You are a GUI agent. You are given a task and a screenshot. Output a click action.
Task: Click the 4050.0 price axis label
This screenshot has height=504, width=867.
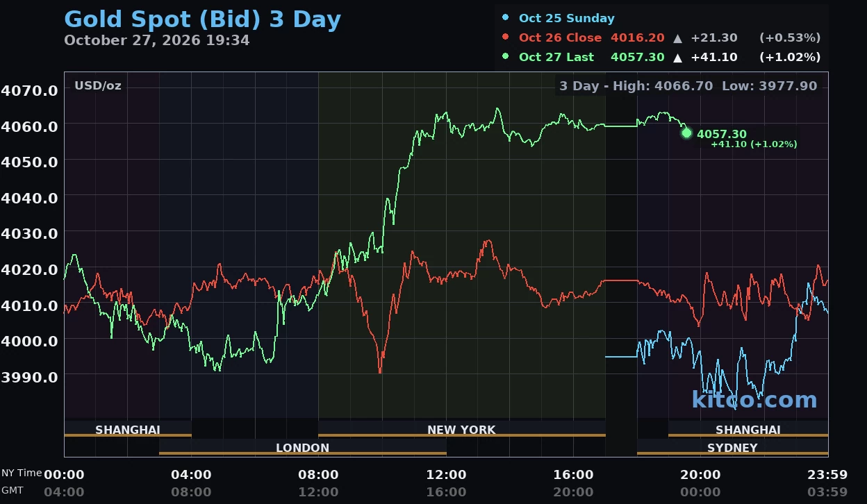click(x=30, y=162)
